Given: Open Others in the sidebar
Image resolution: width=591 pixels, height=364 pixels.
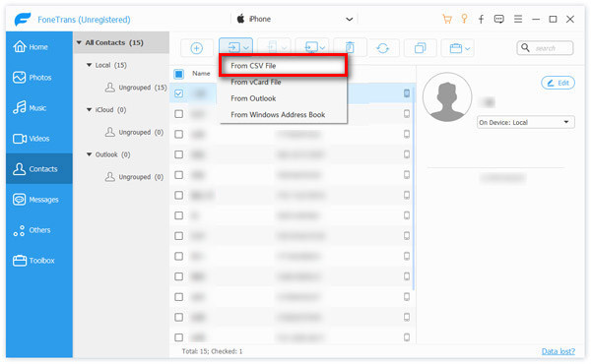Looking at the screenshot, I should click(x=39, y=230).
